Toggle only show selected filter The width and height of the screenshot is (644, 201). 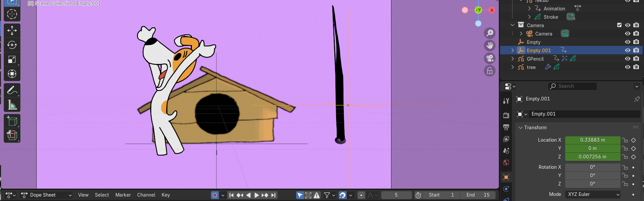300,195
